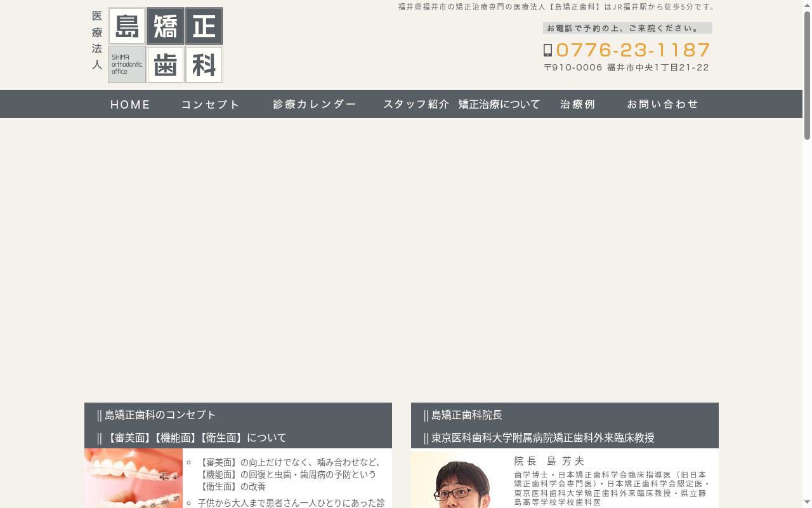Click the 院長 島 芳夫 name text
Viewport: 812px width, 508px height.
pyautogui.click(x=549, y=461)
